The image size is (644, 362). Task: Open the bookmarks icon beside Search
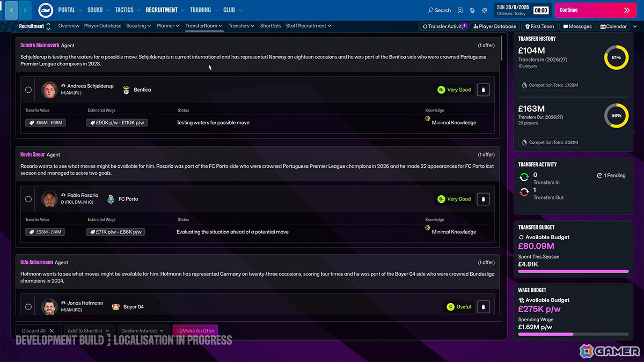(x=460, y=10)
